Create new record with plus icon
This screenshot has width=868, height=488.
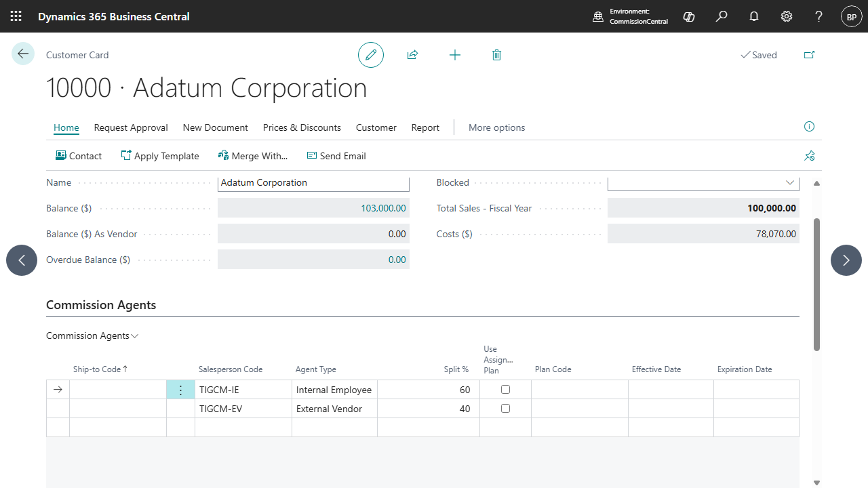point(455,55)
